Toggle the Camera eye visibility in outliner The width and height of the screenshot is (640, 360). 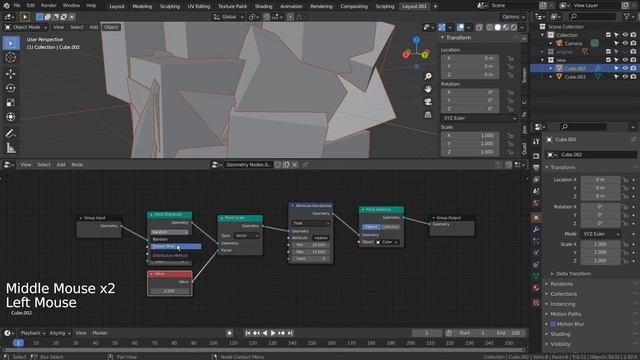[625, 43]
